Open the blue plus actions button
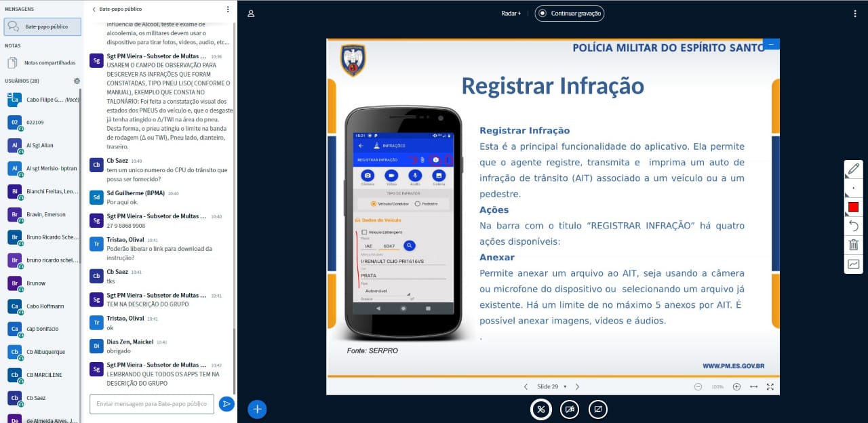The width and height of the screenshot is (868, 423). coord(257,409)
